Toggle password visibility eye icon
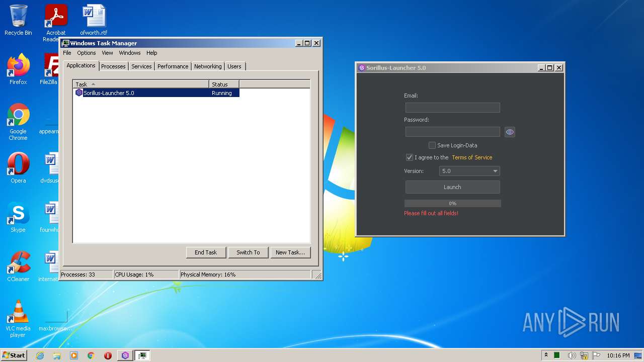 pos(510,132)
